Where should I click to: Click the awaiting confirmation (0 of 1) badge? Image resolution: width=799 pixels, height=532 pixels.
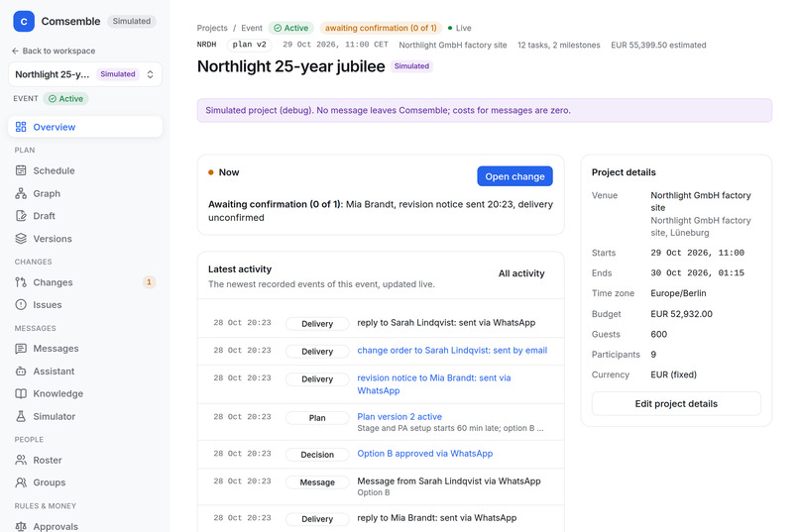click(x=381, y=28)
